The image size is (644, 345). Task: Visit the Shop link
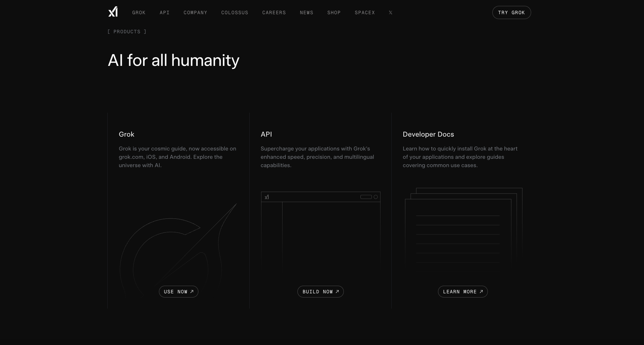(x=334, y=12)
